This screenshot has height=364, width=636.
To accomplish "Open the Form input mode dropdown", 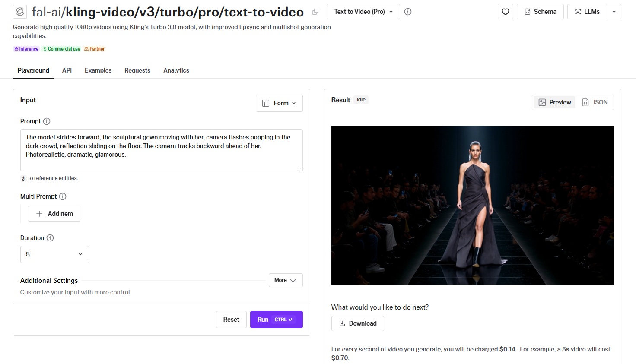I will point(279,103).
